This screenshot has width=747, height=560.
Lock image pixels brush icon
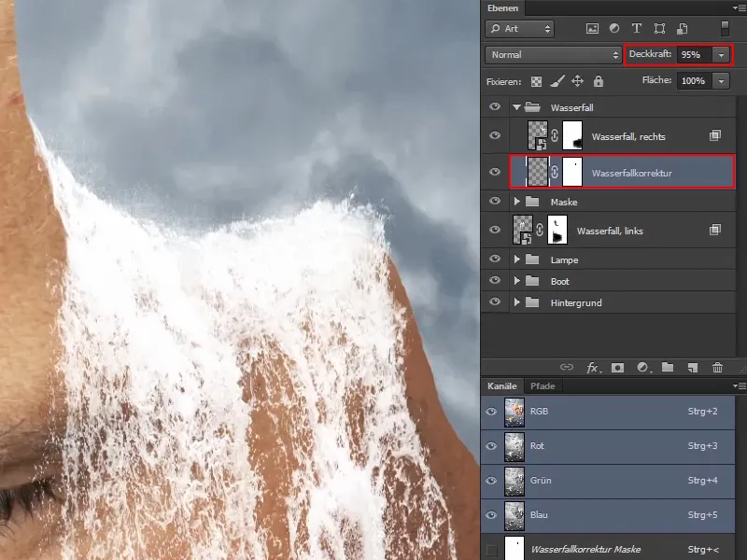(557, 81)
